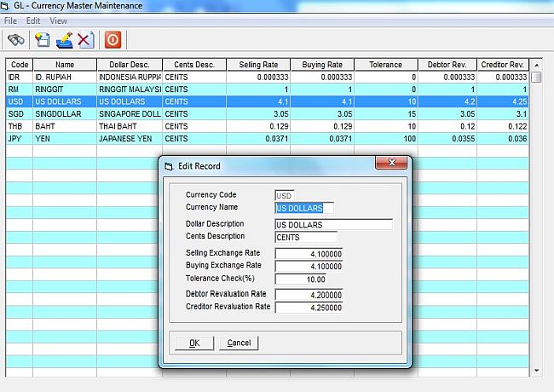This screenshot has height=392, width=554.
Task: Close the Edit Record dialog
Action: pyautogui.click(x=390, y=164)
